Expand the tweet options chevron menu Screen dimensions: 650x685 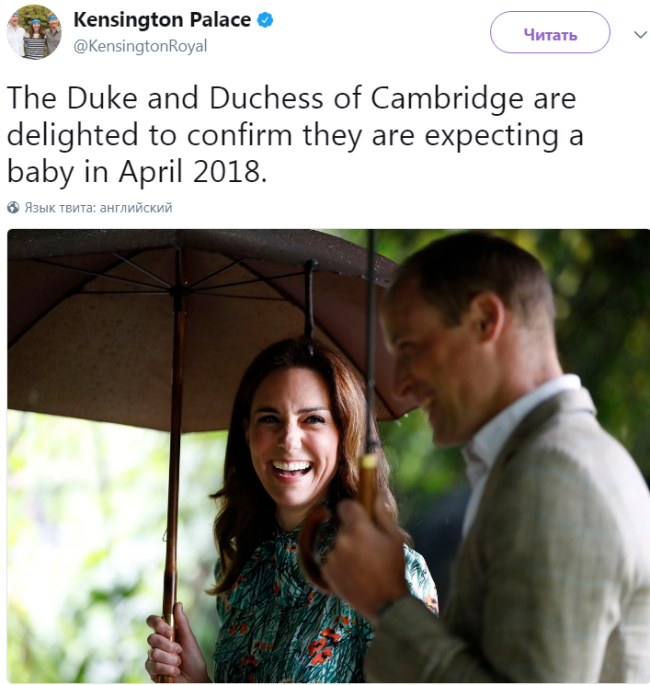[x=640, y=34]
